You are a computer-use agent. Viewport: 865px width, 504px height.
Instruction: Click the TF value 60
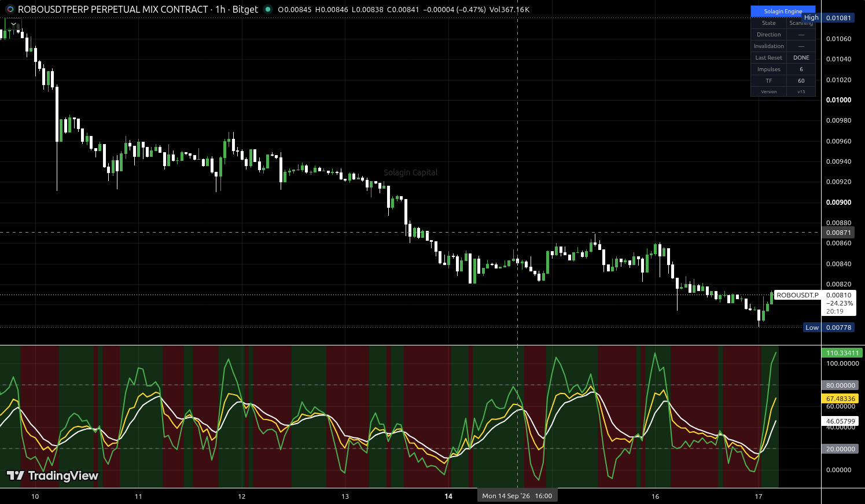tap(801, 81)
